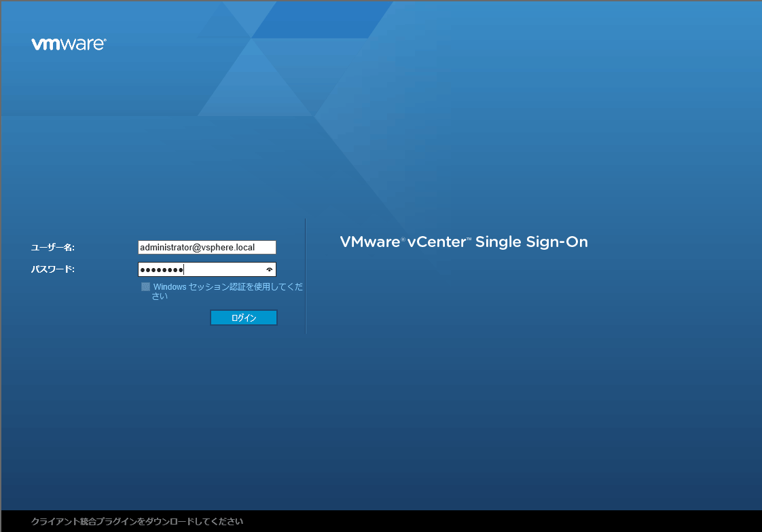Click the vmware logo
This screenshot has height=532, width=762.
[69, 43]
